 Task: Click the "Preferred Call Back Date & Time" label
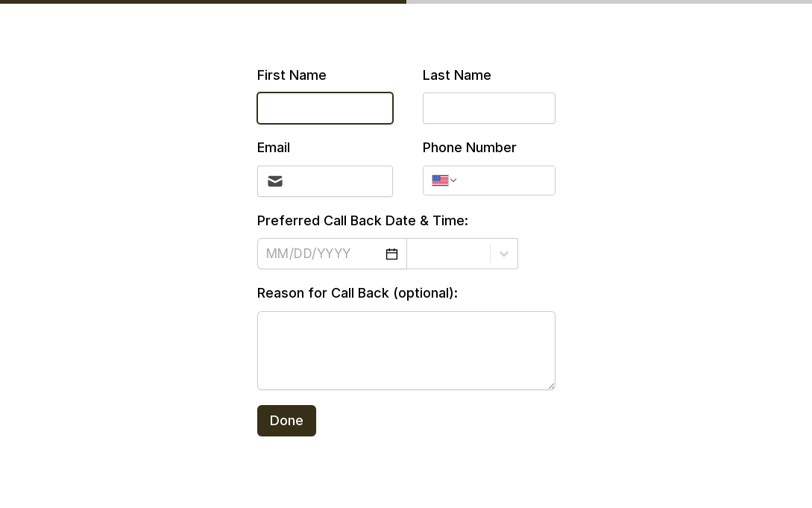(x=362, y=221)
